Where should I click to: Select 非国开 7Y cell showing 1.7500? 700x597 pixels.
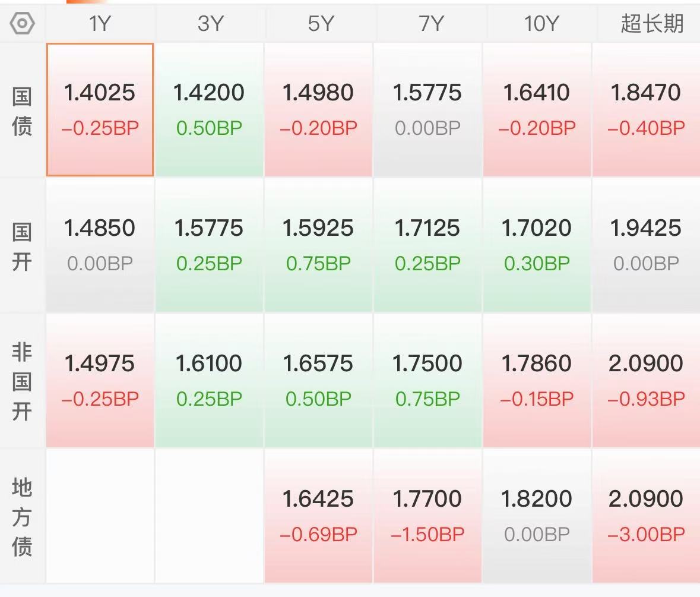pos(427,380)
